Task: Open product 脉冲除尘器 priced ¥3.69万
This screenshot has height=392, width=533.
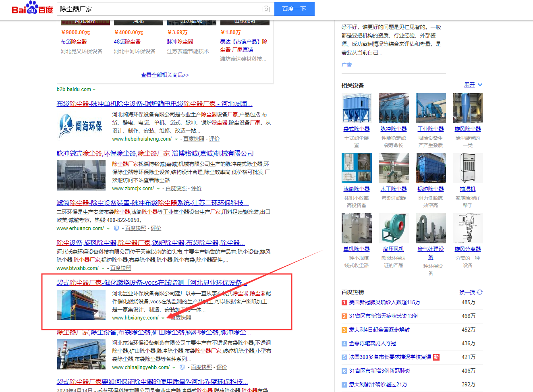Action: point(180,41)
